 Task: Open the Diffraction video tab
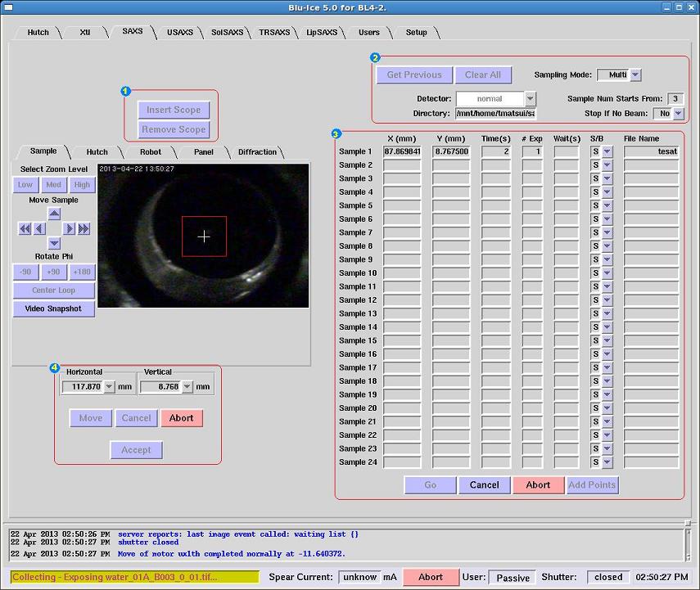[257, 151]
